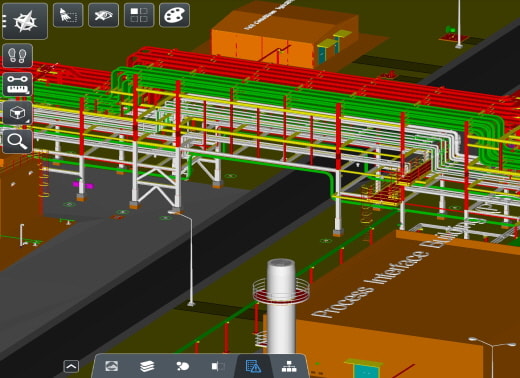Open the model hierarchy tree panel
Viewport: 520px width, 378px height.
tap(289, 366)
